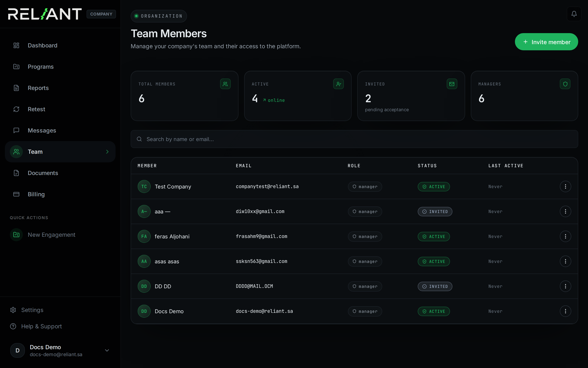Click the search magnifier icon

click(139, 139)
